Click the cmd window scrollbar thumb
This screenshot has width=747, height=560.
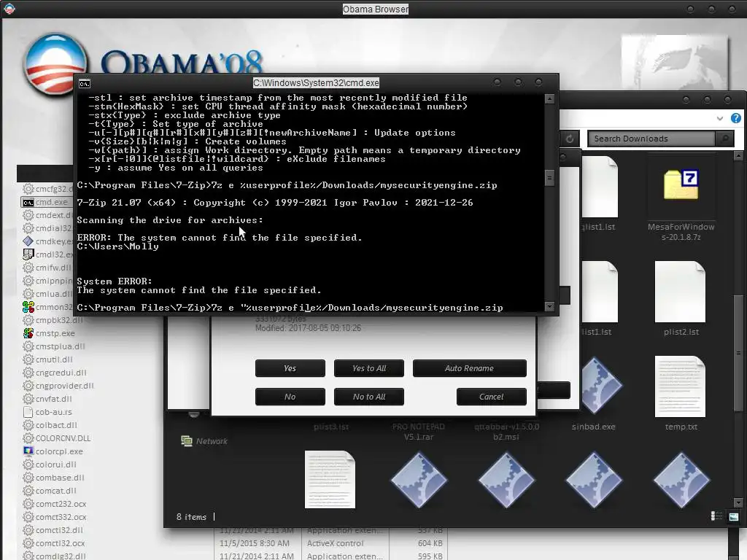point(549,178)
